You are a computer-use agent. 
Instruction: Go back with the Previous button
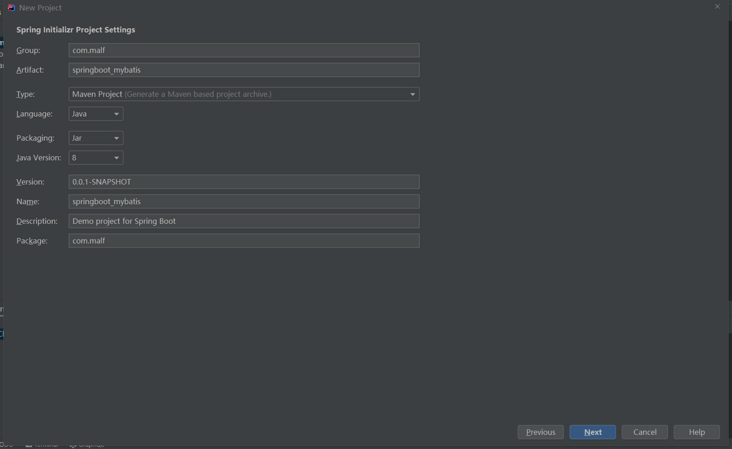pos(540,432)
